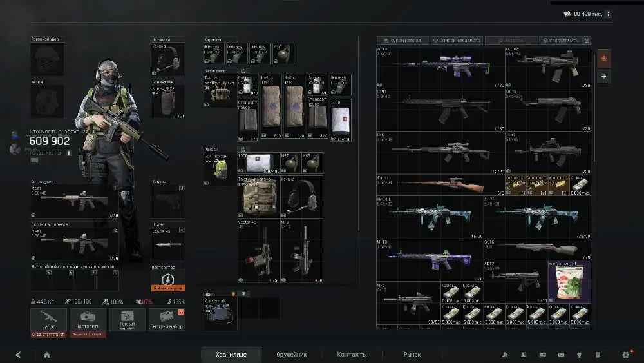Select the Cobra headset inside backpack
The width and height of the screenshot is (644, 363).
tap(301, 197)
